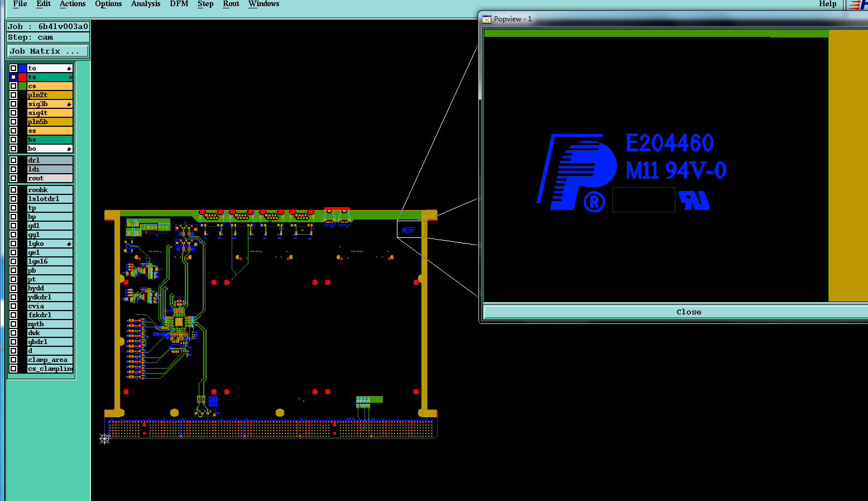Click the red color swatch of ts
Screen dimensions: 868x501
pos(22,77)
